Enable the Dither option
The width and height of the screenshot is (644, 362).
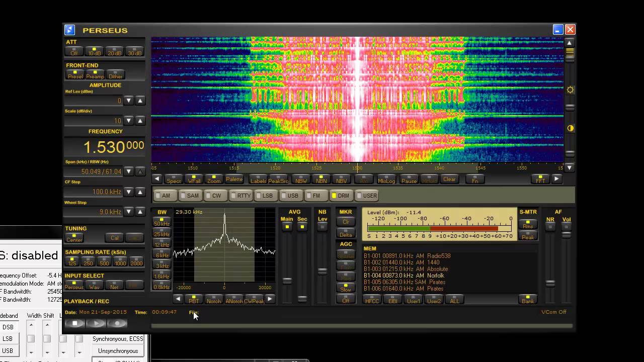pyautogui.click(x=115, y=74)
